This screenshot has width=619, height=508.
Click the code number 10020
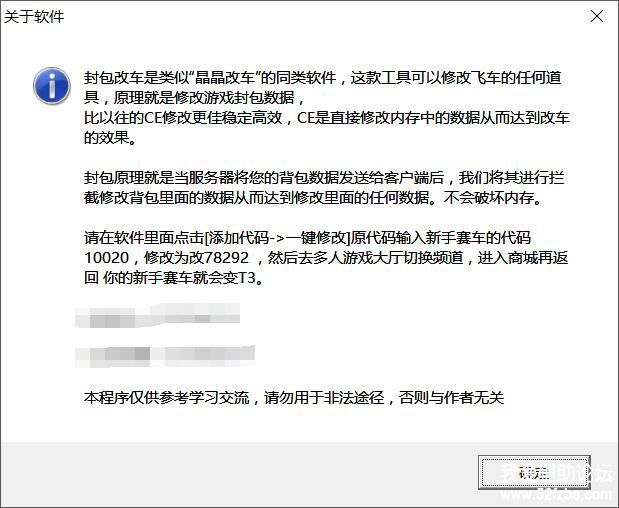tap(107, 258)
